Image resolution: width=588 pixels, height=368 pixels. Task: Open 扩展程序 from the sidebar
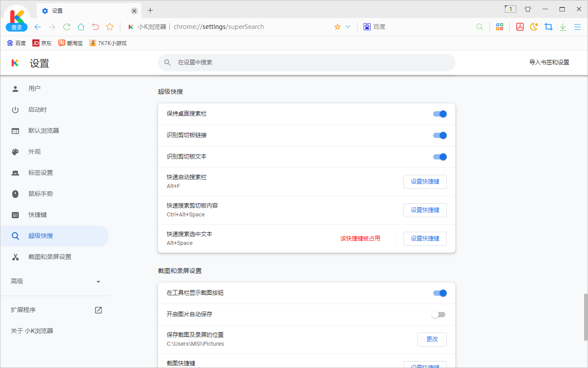pyautogui.click(x=55, y=310)
